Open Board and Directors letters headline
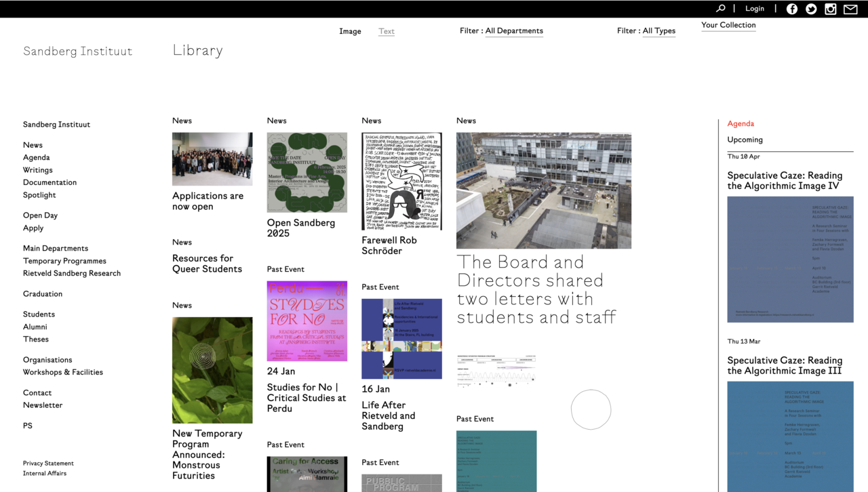 (x=536, y=290)
